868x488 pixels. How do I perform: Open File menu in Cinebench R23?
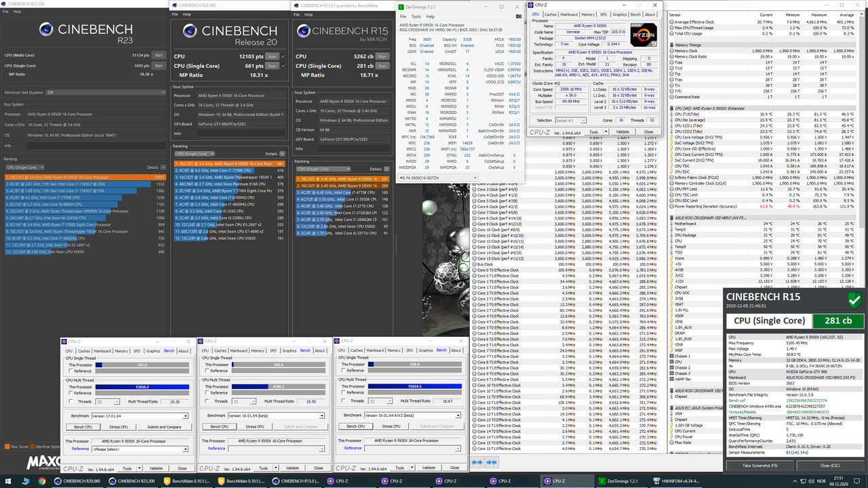tap(5, 12)
